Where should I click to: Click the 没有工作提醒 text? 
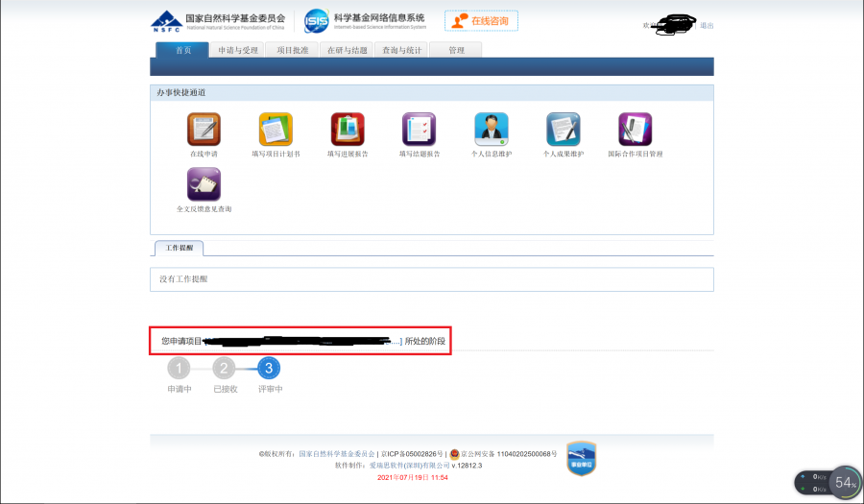(x=183, y=279)
